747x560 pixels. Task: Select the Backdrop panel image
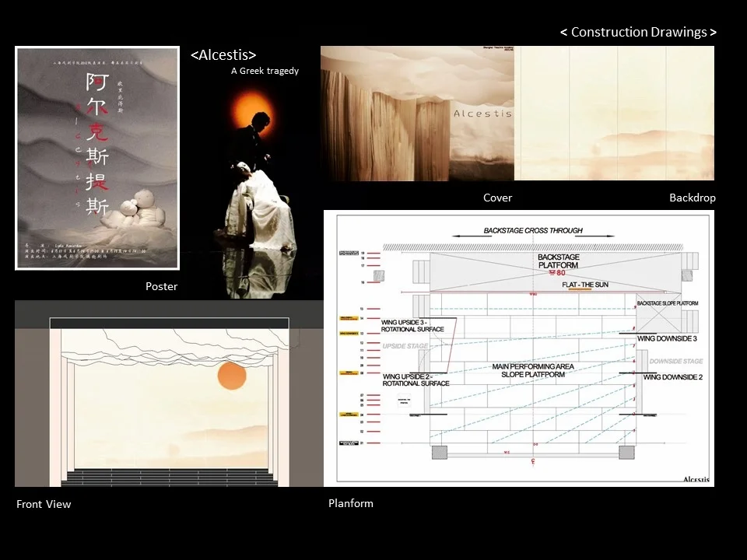[614, 114]
